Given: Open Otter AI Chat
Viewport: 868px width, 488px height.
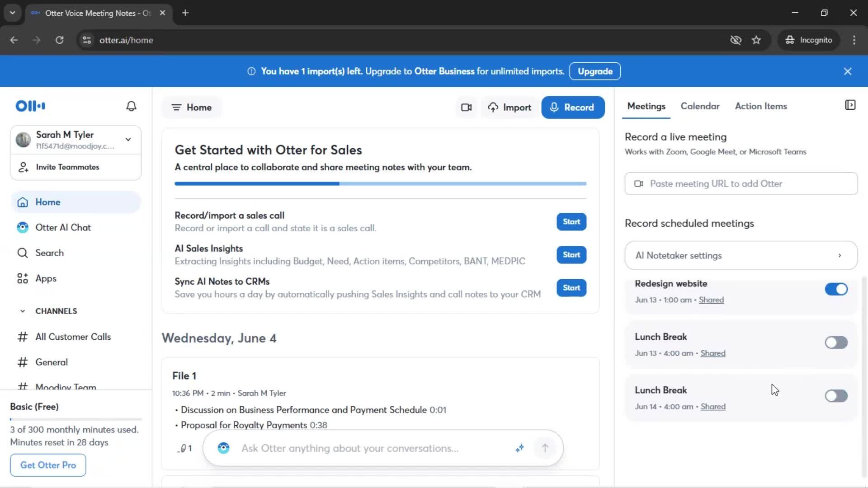Looking at the screenshot, I should click(76, 227).
